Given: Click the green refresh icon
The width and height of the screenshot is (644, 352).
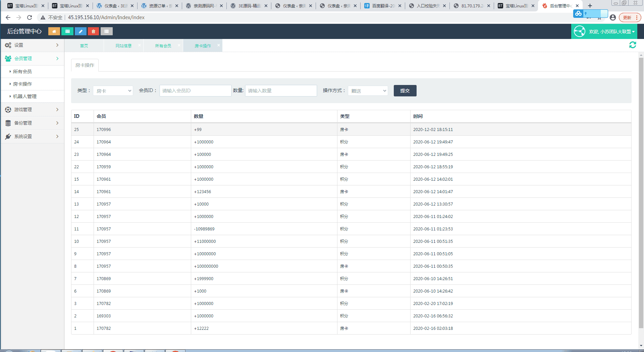Looking at the screenshot, I should tap(633, 45).
